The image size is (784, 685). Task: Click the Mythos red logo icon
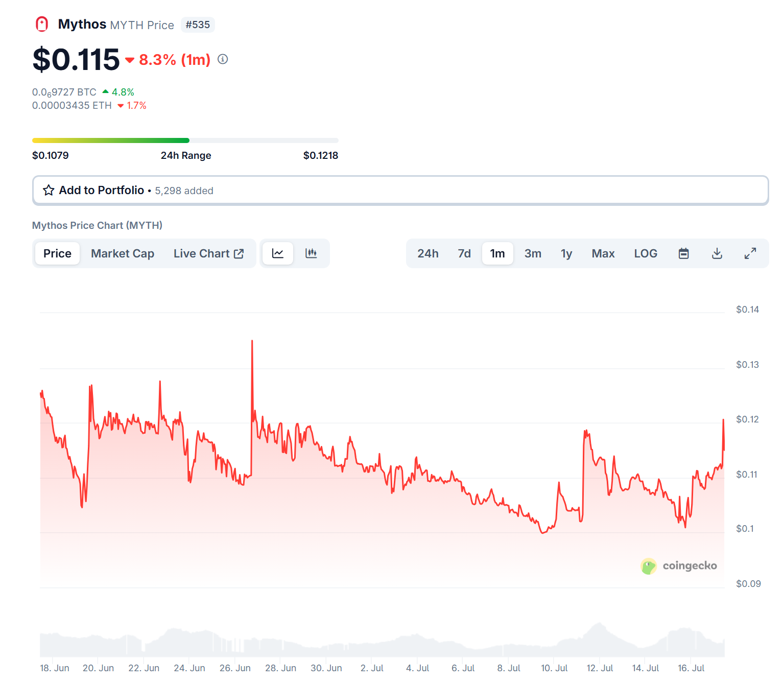click(x=42, y=24)
